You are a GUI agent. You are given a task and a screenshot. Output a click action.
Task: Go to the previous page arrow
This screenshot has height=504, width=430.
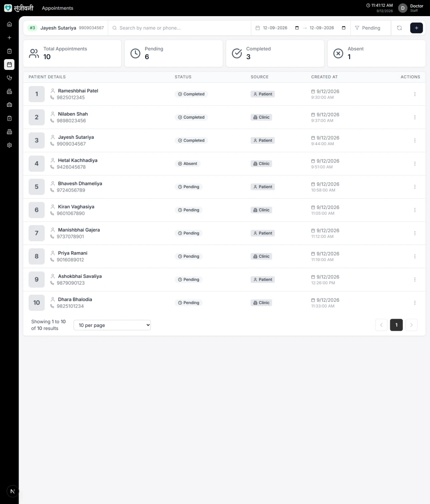pyautogui.click(x=381, y=325)
